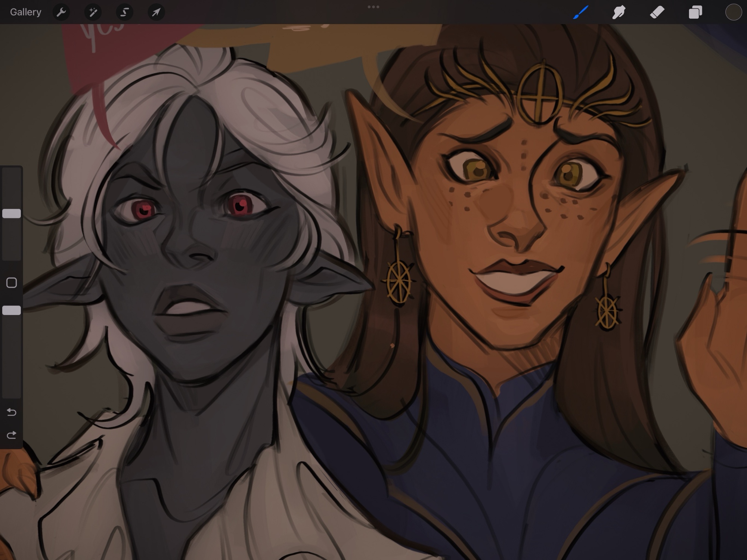Activate the Selection S-shaped tool
This screenshot has height=560, width=747.
124,12
